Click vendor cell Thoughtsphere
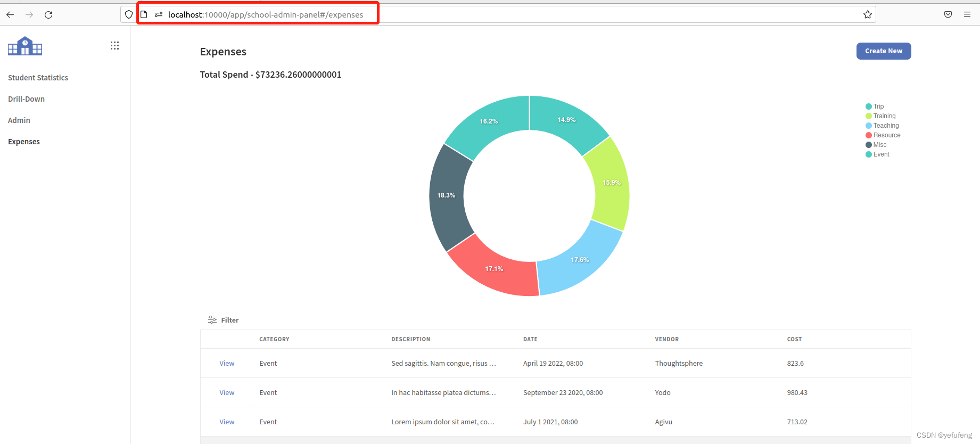Screen dimensions: 980x444 point(679,364)
